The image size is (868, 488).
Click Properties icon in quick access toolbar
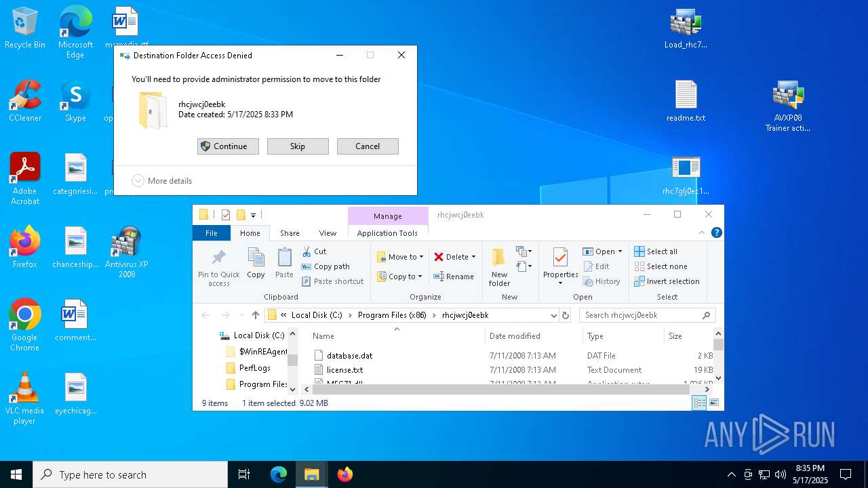click(x=226, y=215)
